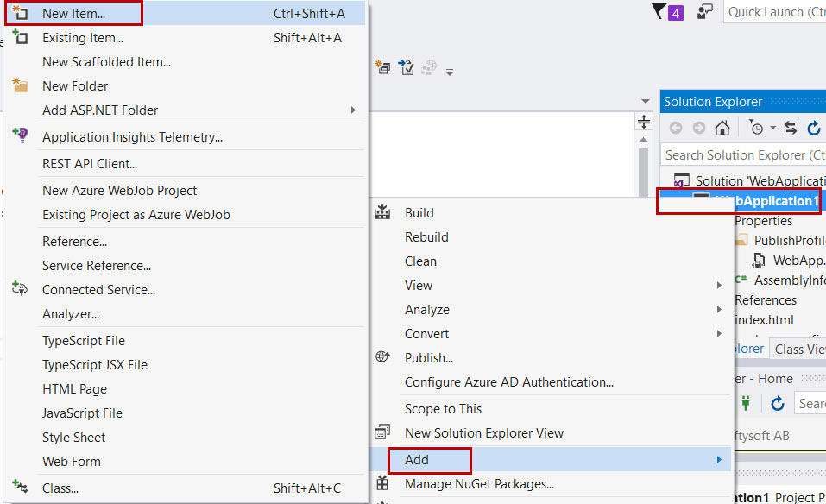Select the PublishProfiles folder
The width and height of the screenshot is (826, 504).
pos(779,240)
